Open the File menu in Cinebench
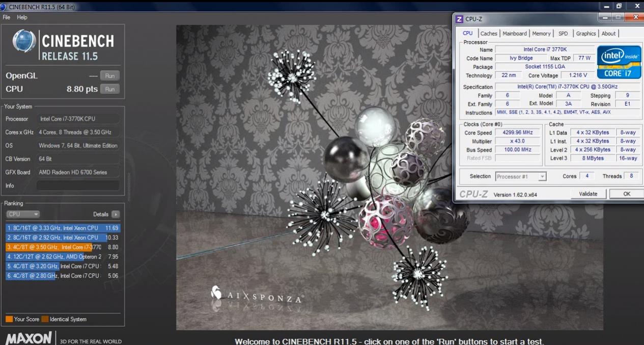644x345 pixels. pos(6,17)
